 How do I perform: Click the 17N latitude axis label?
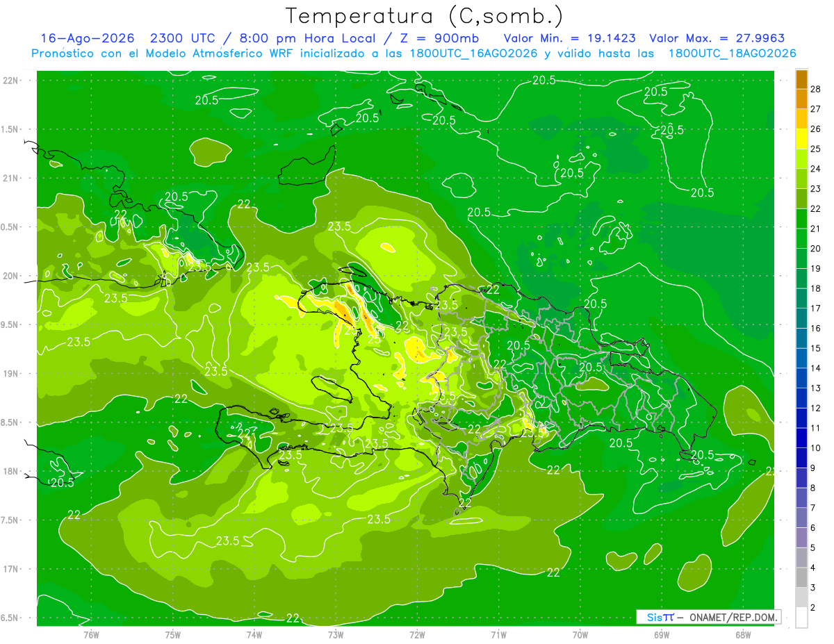coord(10,569)
